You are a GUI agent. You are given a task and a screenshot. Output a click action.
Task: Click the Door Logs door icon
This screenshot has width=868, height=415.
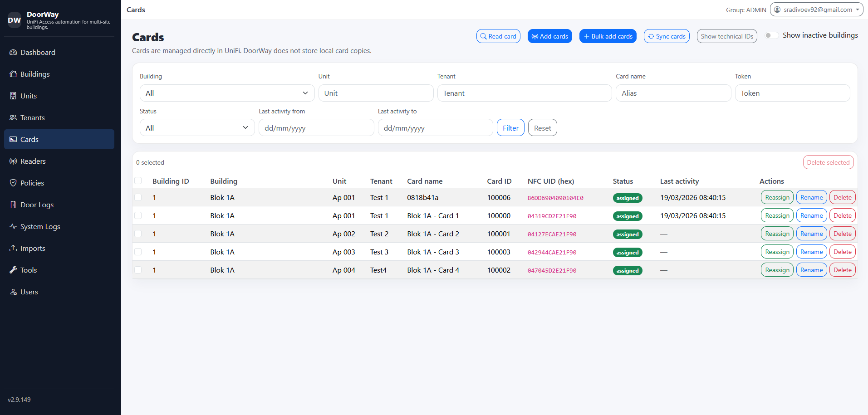pos(13,205)
